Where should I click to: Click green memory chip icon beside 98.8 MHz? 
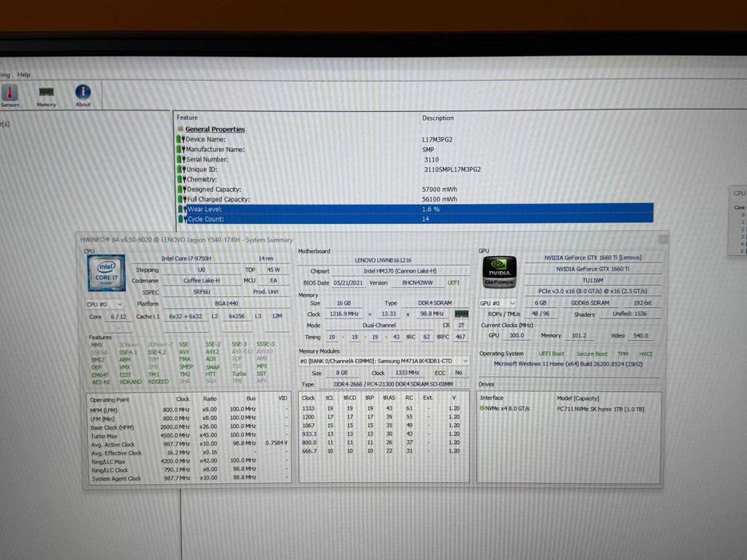(461, 314)
